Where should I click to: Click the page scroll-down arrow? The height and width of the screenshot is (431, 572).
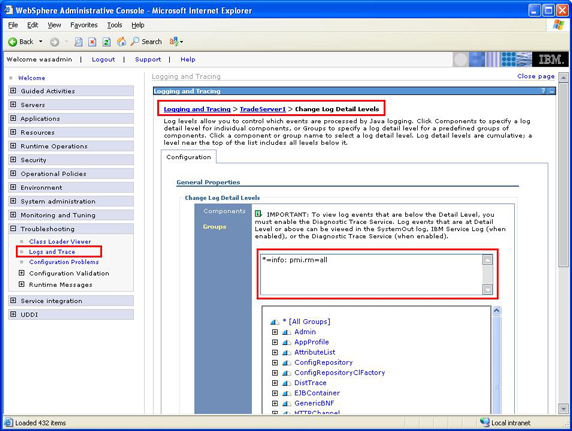564,409
